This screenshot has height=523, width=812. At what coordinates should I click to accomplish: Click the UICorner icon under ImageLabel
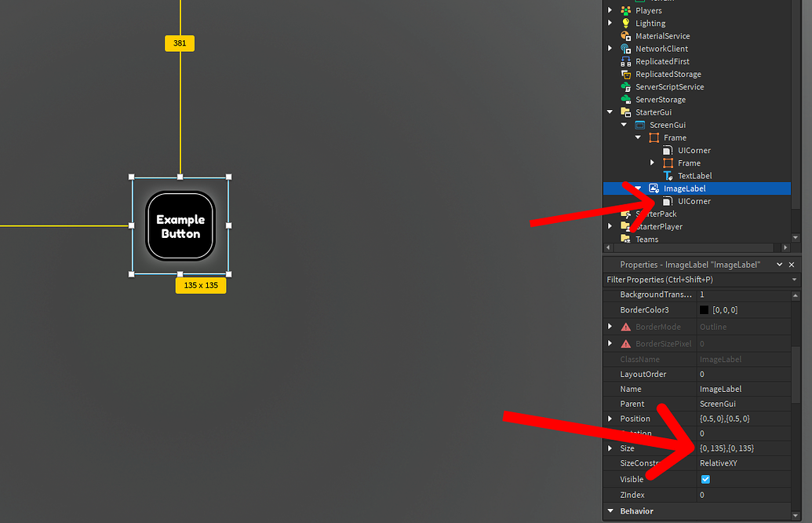tap(668, 201)
